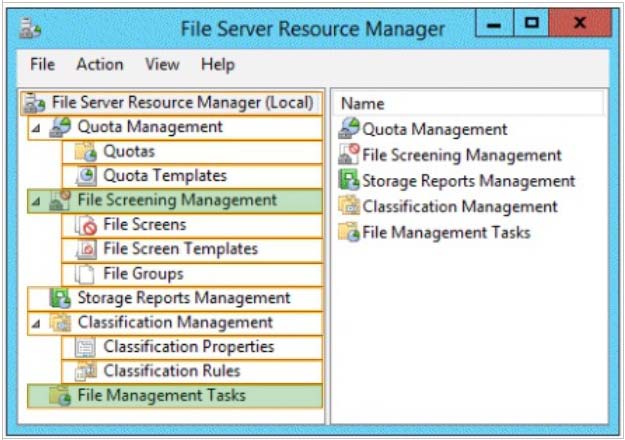The image size is (625, 440).
Task: Click Storage Reports Management icon in tree
Action: 60,298
